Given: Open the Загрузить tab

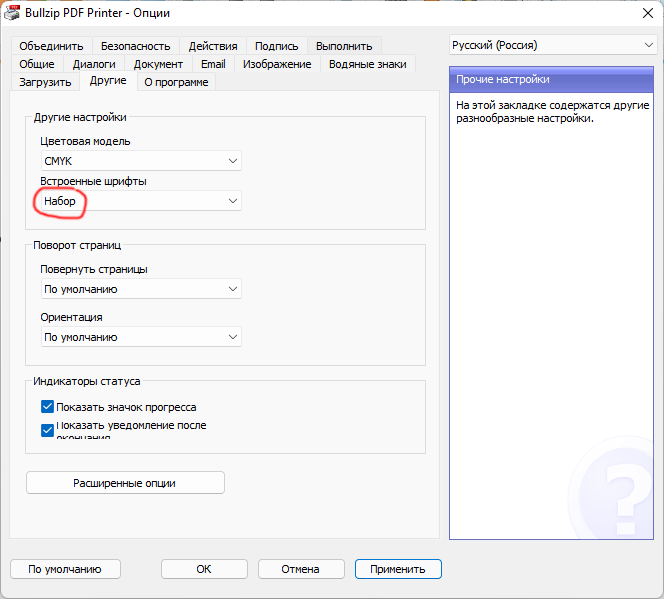Looking at the screenshot, I should (45, 82).
